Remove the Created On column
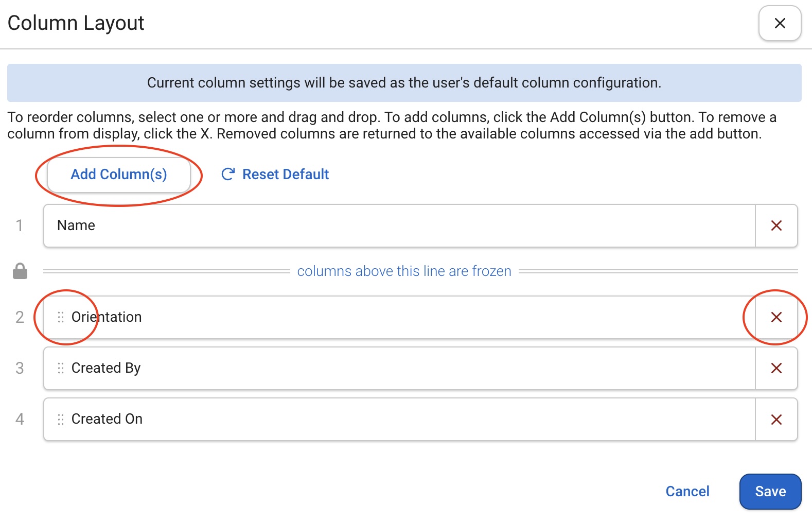812x522 pixels. pyautogui.click(x=776, y=419)
